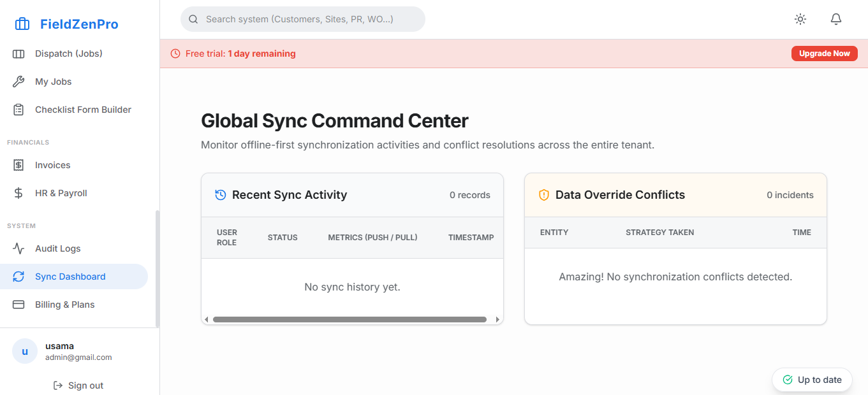Click the My Jobs wrench icon
Image resolution: width=868 pixels, height=395 pixels.
click(x=18, y=82)
